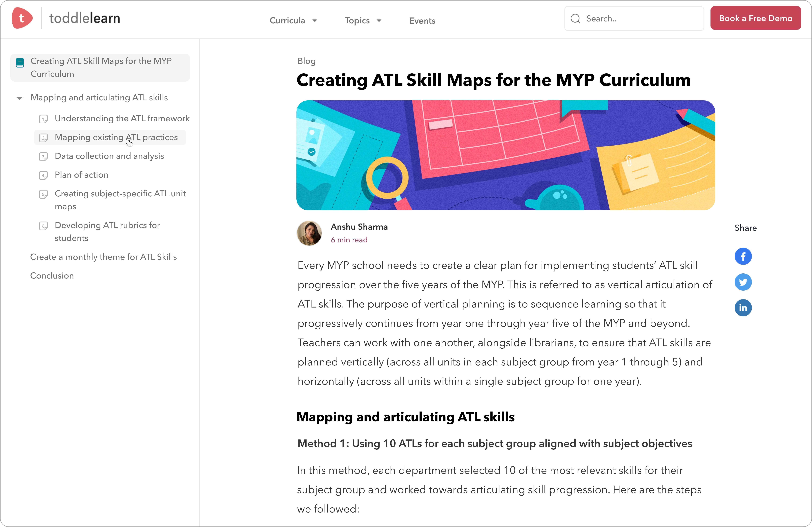Viewport: 812px width, 527px height.
Task: Click the step 1 icon beside Understanding framework
Action: click(43, 119)
